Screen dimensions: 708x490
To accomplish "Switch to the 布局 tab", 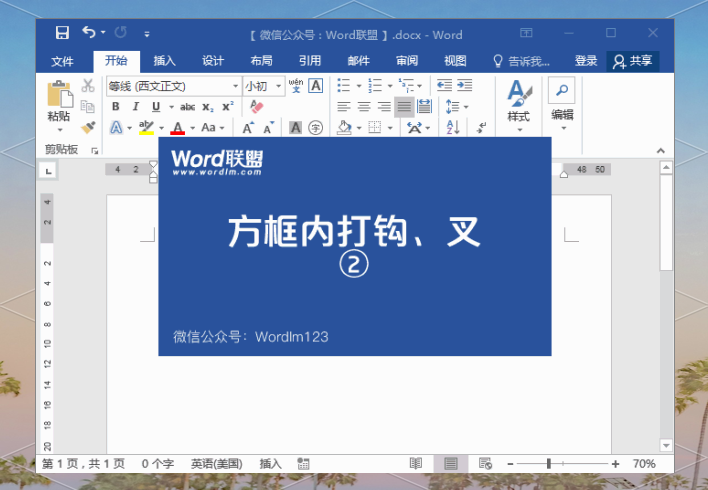I will point(261,61).
